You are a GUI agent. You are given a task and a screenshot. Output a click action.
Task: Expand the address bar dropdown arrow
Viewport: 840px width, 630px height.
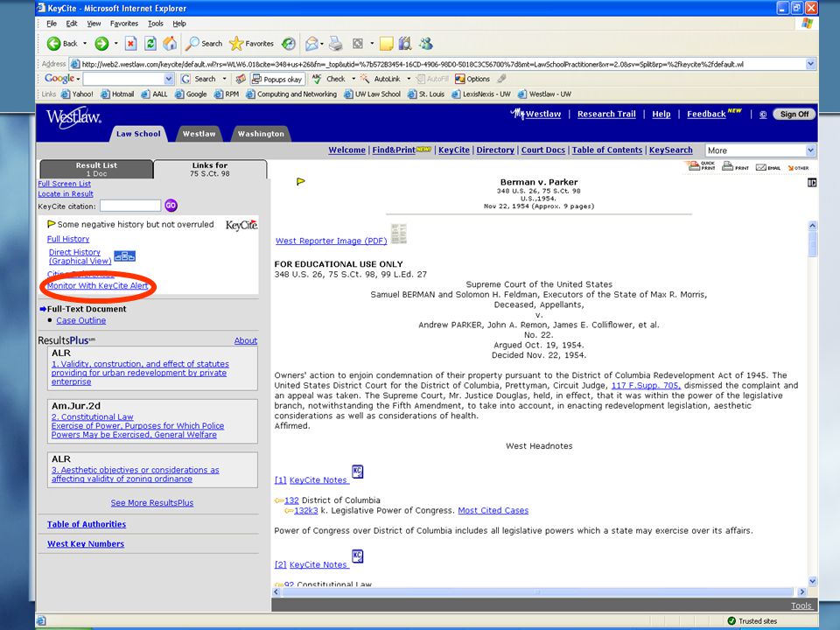[810, 64]
